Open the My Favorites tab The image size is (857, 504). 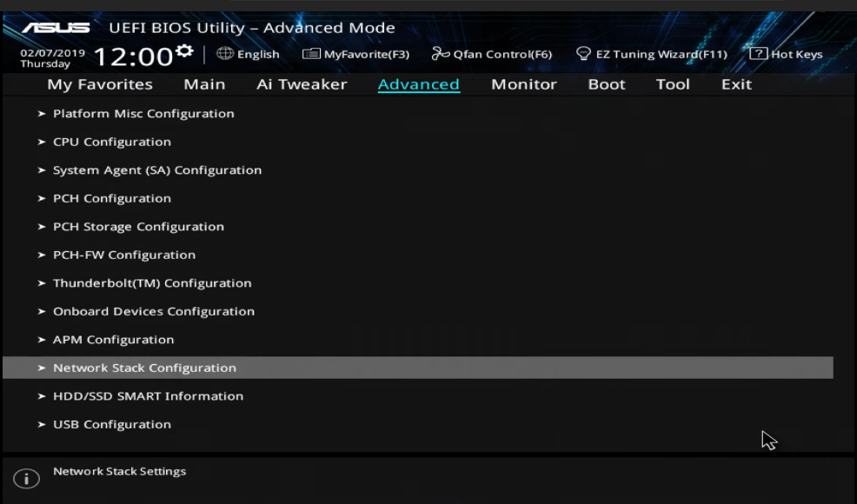100,84
